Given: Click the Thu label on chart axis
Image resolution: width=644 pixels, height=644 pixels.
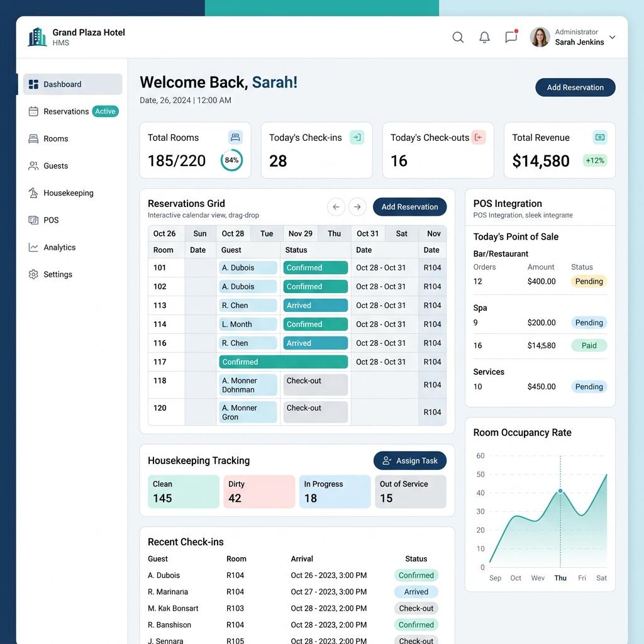Looking at the screenshot, I should (x=560, y=578).
